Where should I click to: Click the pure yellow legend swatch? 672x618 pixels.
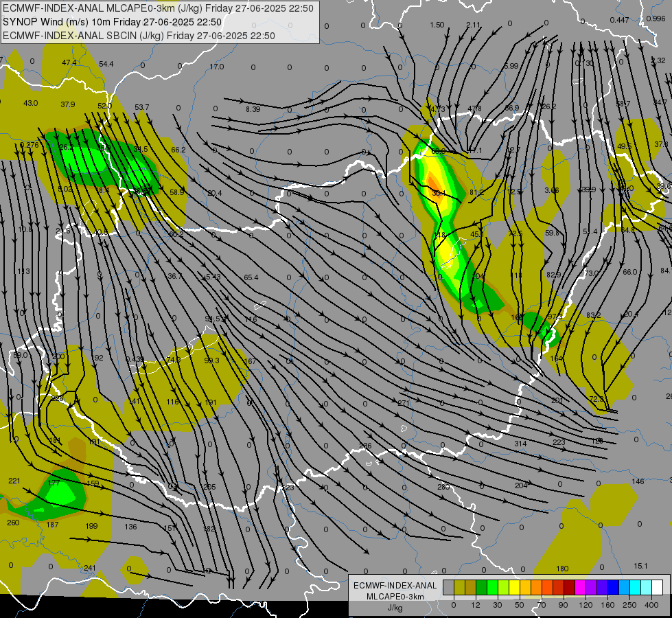pos(514,588)
